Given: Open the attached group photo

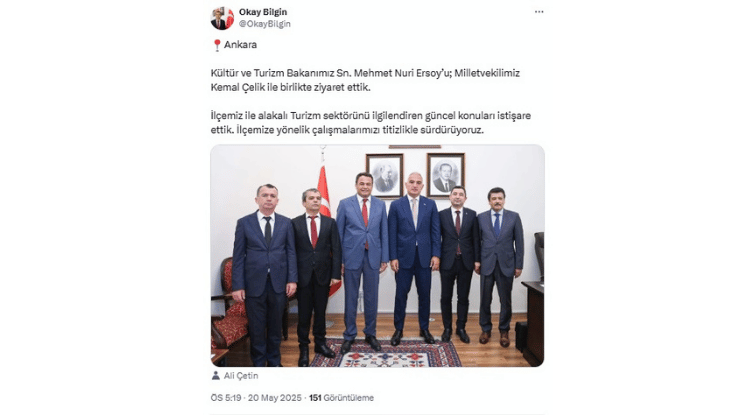Looking at the screenshot, I should pyautogui.click(x=377, y=256).
